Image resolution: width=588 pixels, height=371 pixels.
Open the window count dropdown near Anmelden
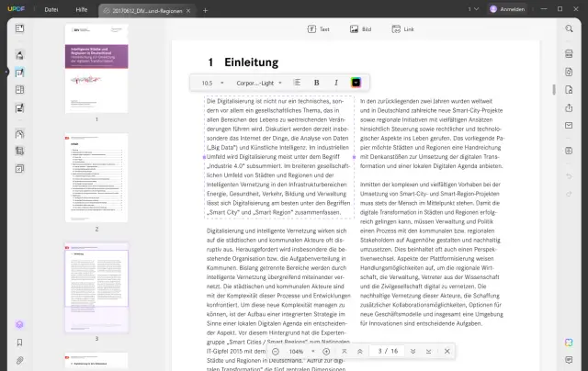tap(473, 9)
